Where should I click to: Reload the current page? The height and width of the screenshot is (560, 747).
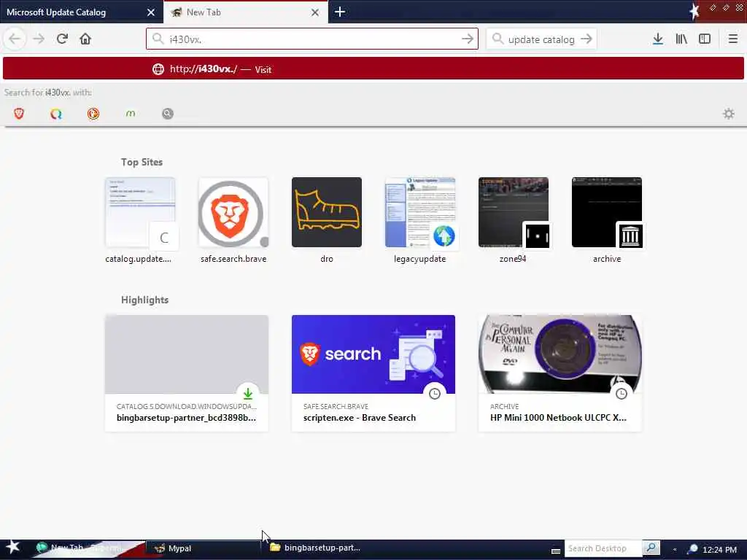(x=62, y=39)
